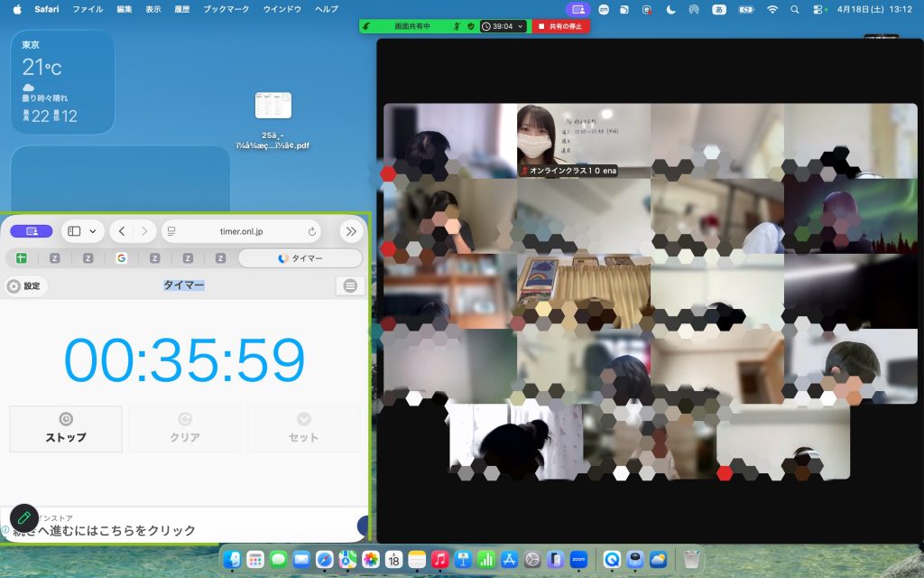
Task: Click the green security shield in Zoom's sharing bar
Action: point(471,27)
